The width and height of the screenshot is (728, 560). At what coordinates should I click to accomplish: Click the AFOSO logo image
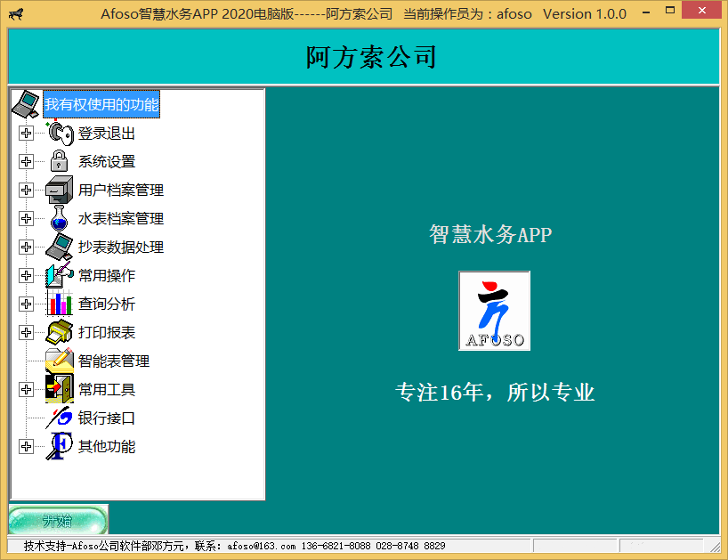(x=494, y=311)
